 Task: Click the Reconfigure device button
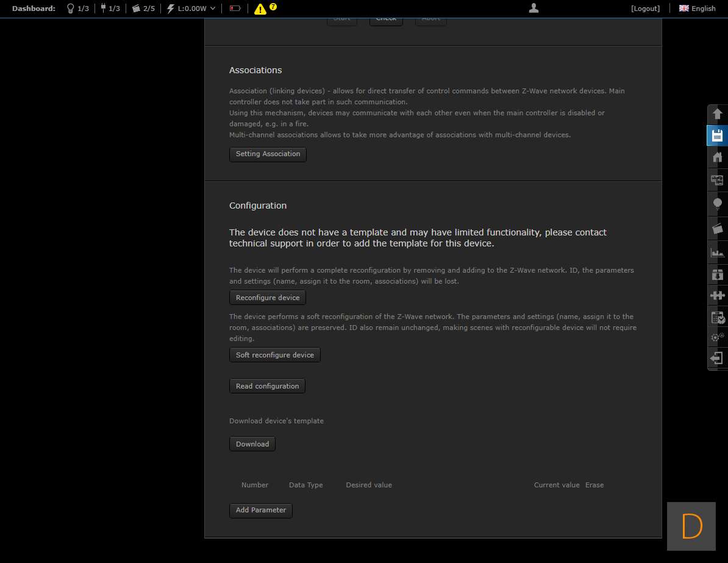pyautogui.click(x=268, y=298)
